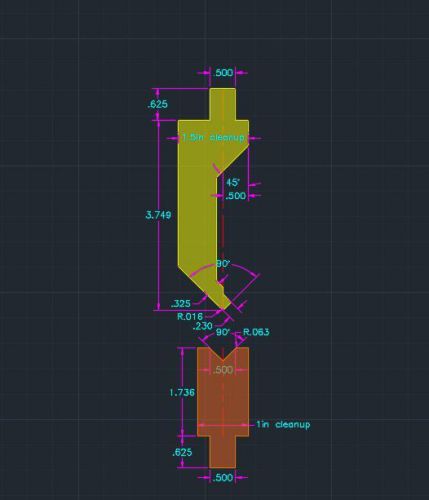
Task: Click the '1in cleanup' annotation text
Action: point(283,424)
